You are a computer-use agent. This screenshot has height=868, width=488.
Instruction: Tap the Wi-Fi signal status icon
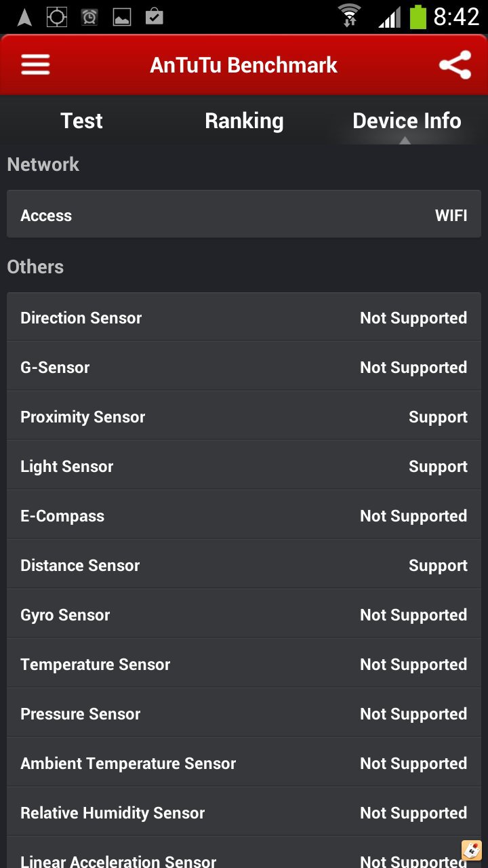[350, 16]
